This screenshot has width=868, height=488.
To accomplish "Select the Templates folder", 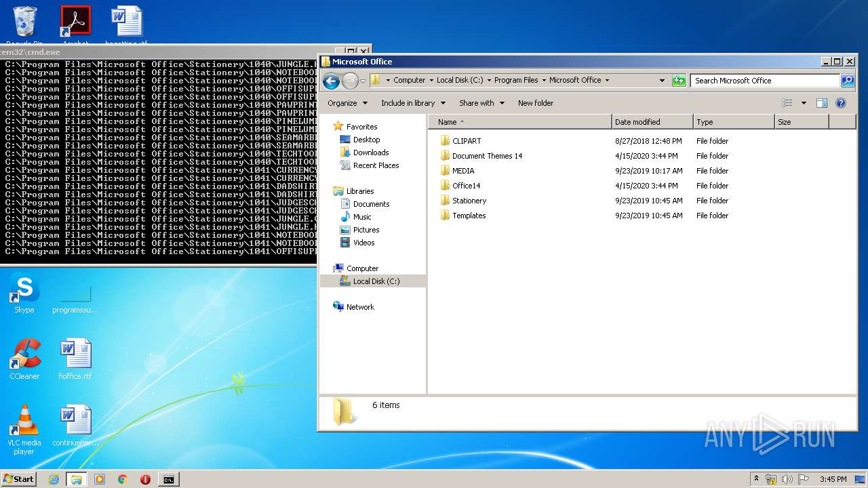I will pos(469,216).
